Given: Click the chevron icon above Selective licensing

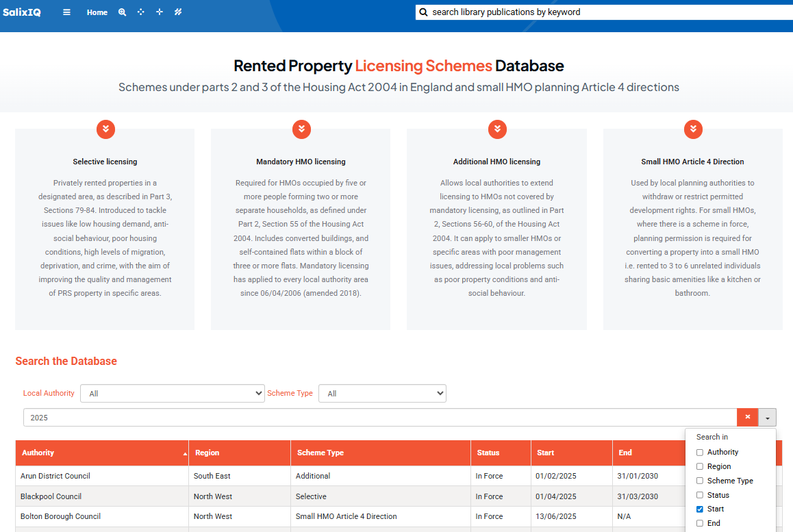Looking at the screenshot, I should point(105,129).
